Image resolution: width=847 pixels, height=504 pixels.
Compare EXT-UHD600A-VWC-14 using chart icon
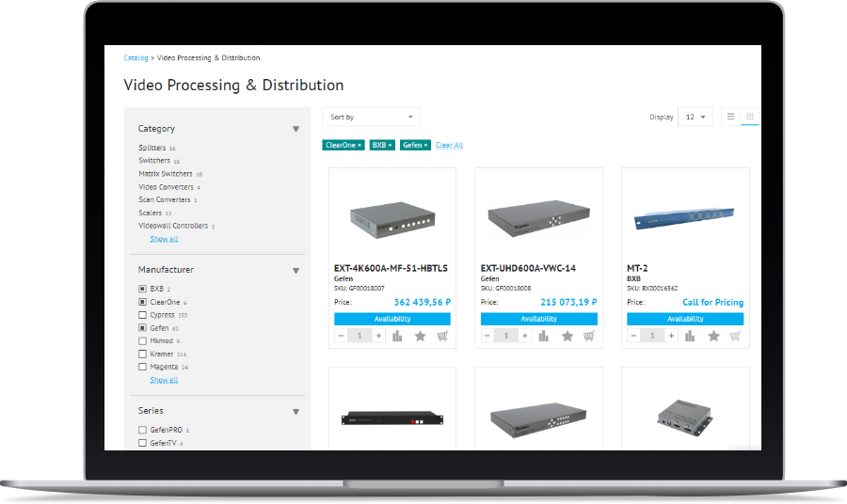[543, 337]
